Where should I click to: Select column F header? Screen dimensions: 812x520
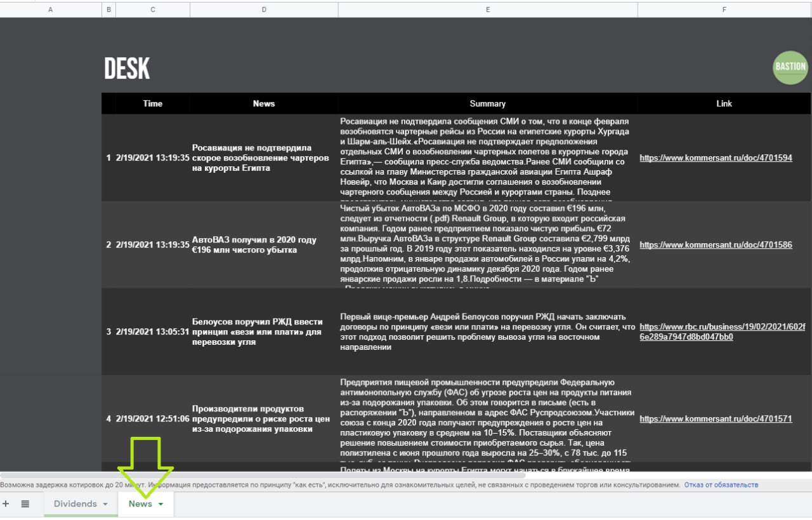coord(724,10)
